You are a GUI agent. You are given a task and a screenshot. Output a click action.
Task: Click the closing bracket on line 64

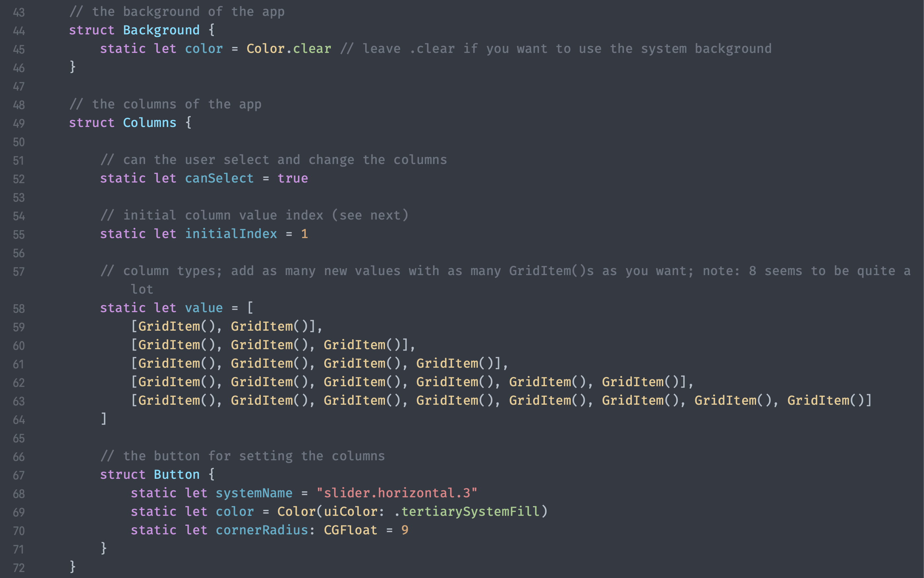pyautogui.click(x=103, y=419)
